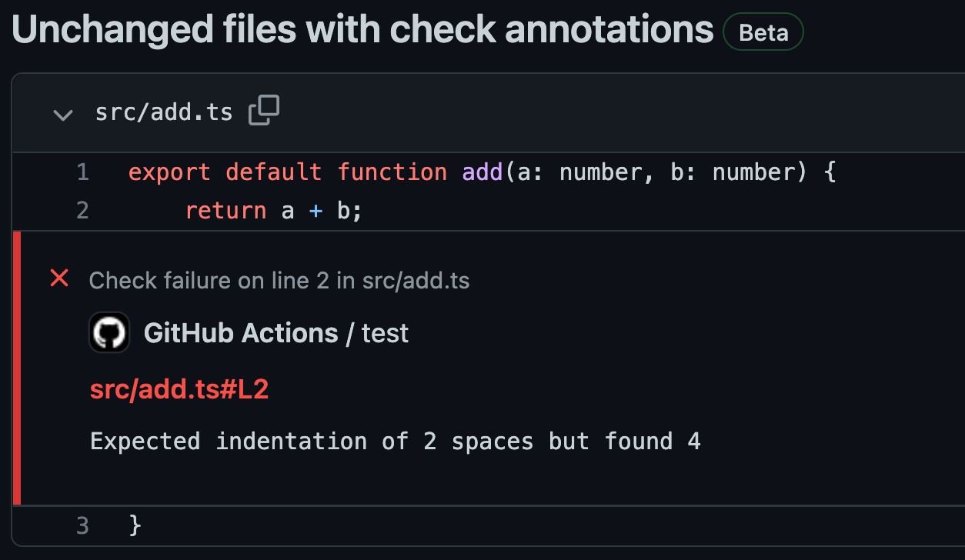The image size is (965, 560).
Task: Open the src/add.ts#L2 link
Action: (179, 388)
